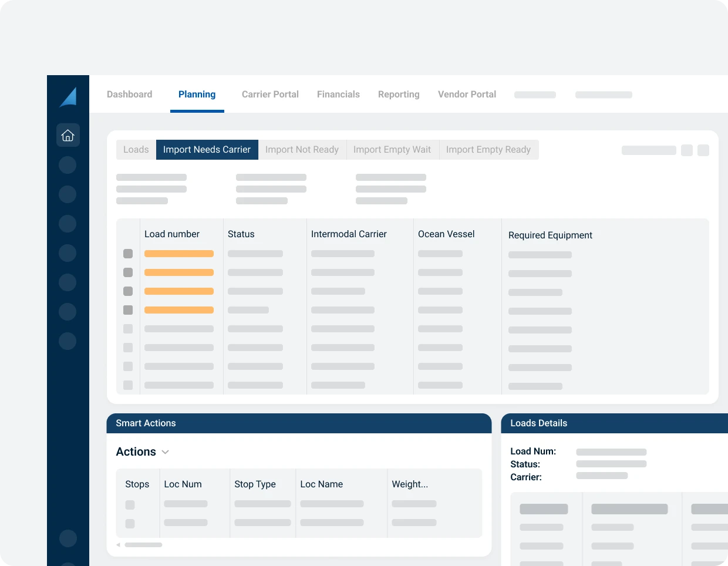Click the home icon in sidebar
728x566 pixels.
click(x=68, y=135)
